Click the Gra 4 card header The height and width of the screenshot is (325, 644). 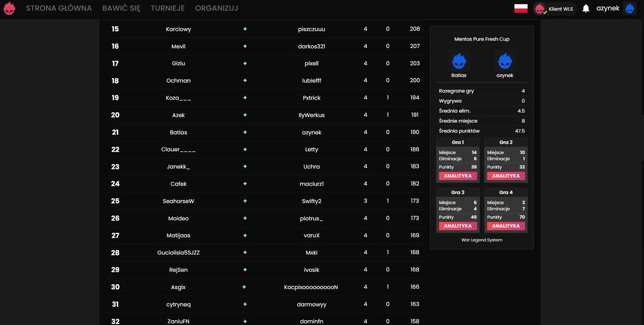click(506, 192)
